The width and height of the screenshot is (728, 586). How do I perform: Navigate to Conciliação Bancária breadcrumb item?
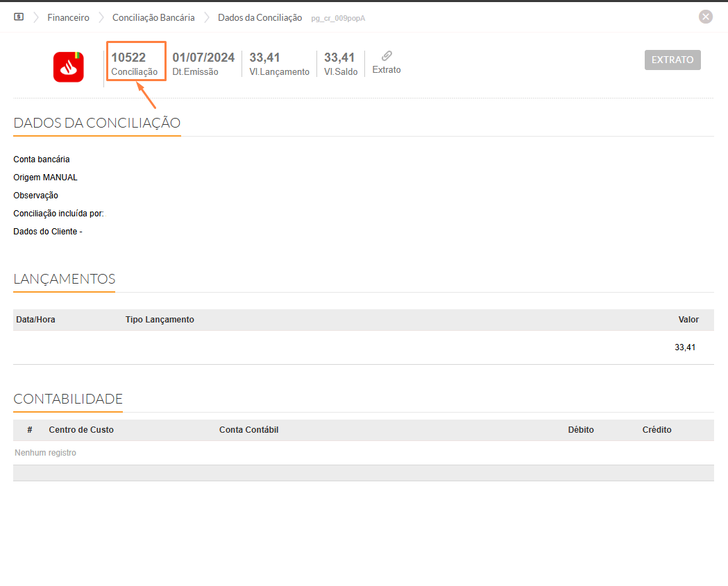point(153,17)
